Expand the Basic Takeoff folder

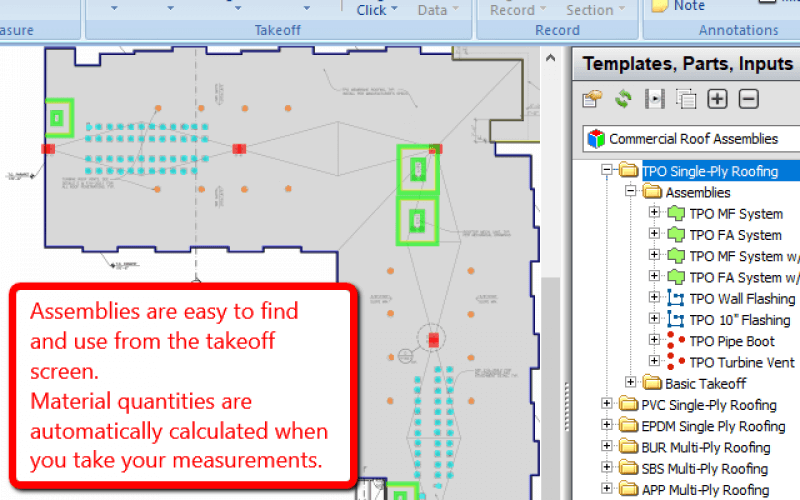click(x=630, y=383)
